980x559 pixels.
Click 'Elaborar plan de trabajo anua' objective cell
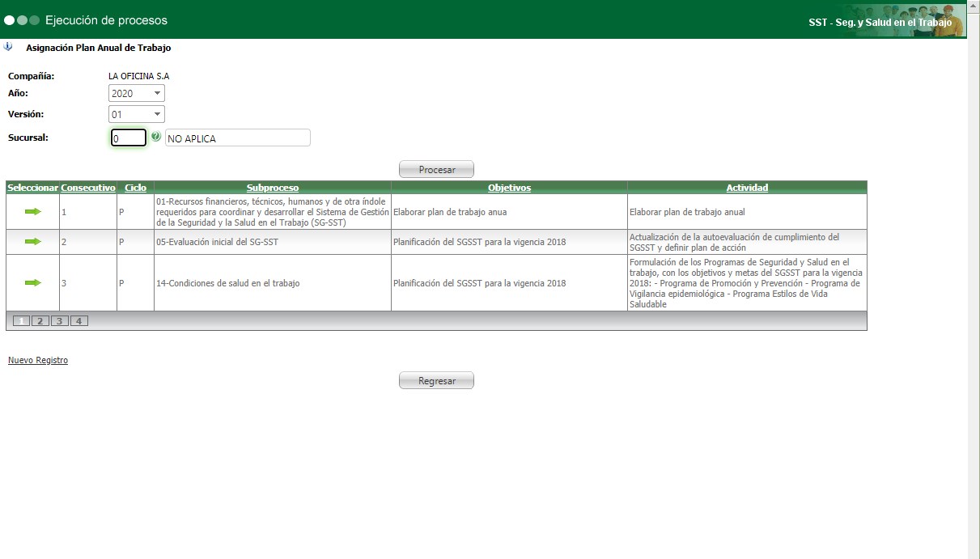pyautogui.click(x=509, y=212)
